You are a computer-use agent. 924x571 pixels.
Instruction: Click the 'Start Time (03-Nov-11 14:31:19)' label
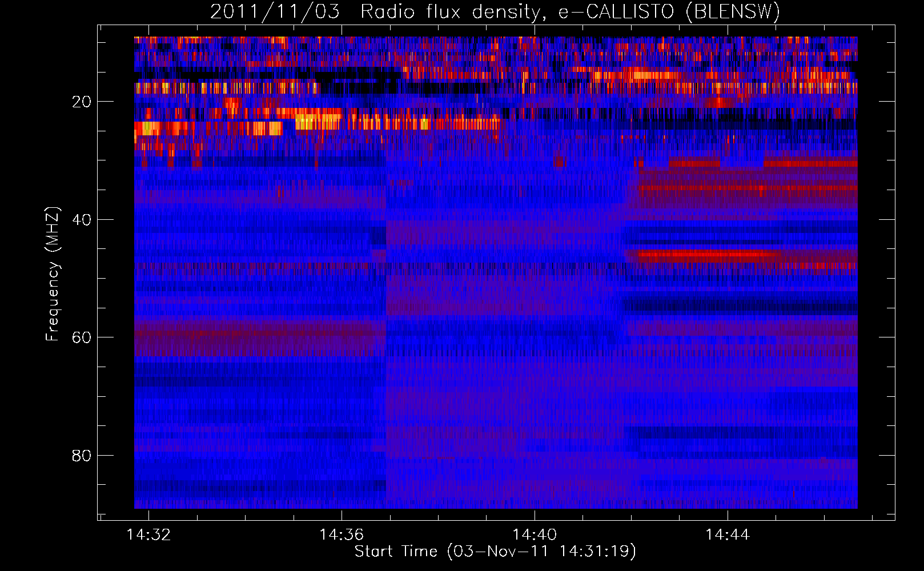click(x=495, y=552)
